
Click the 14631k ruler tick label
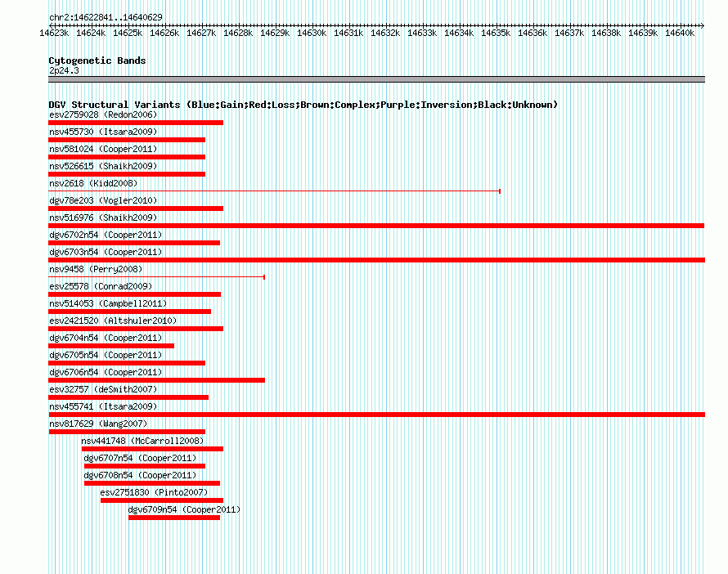(348, 33)
